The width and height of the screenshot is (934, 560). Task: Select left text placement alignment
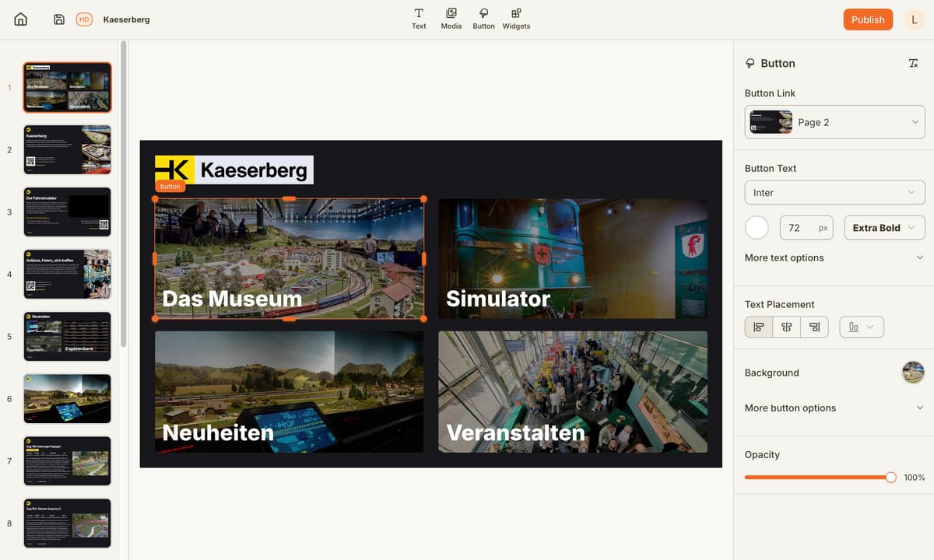click(x=758, y=327)
